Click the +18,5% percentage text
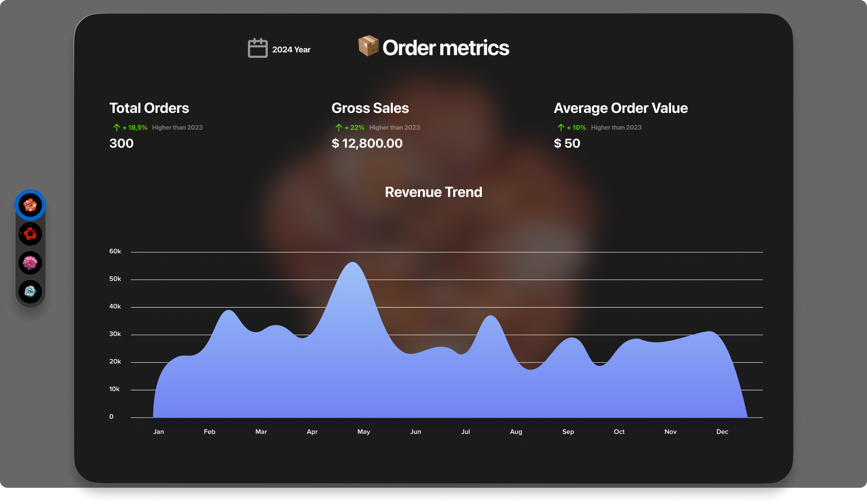Screen dimensions: 867x504 (135, 128)
